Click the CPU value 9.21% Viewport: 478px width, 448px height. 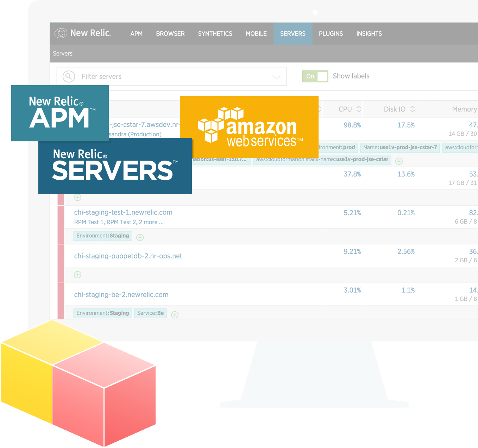tap(352, 252)
